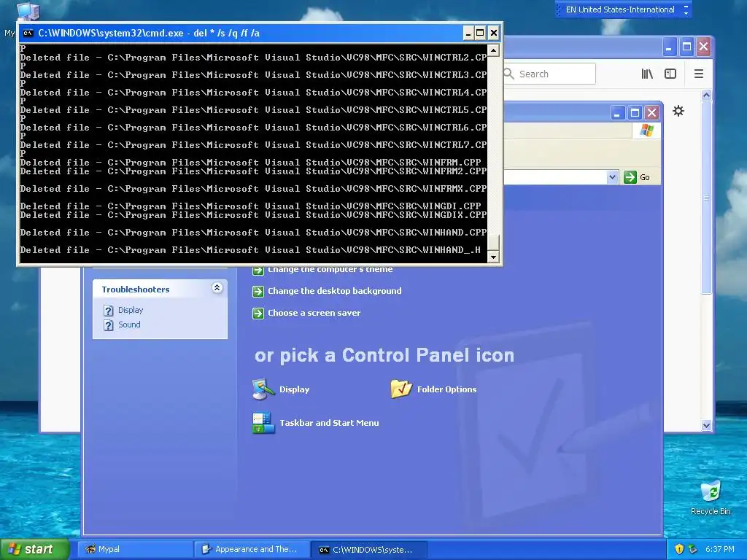Click the Mypal vertical scrollbar thumb
The height and width of the screenshot is (560, 747).
pos(706,197)
